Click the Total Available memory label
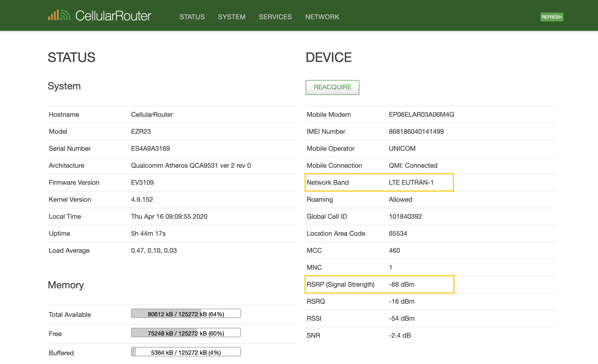The image size is (598, 364). pos(70,315)
